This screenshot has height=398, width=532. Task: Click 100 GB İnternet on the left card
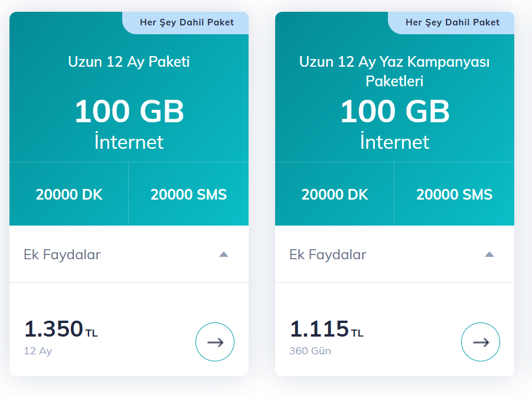pos(129,124)
